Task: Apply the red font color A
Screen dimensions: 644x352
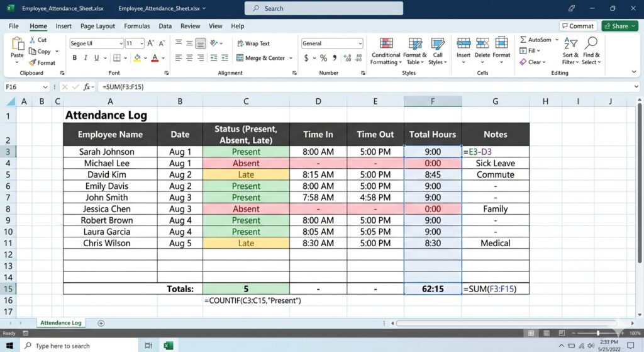Action: pyautogui.click(x=155, y=58)
